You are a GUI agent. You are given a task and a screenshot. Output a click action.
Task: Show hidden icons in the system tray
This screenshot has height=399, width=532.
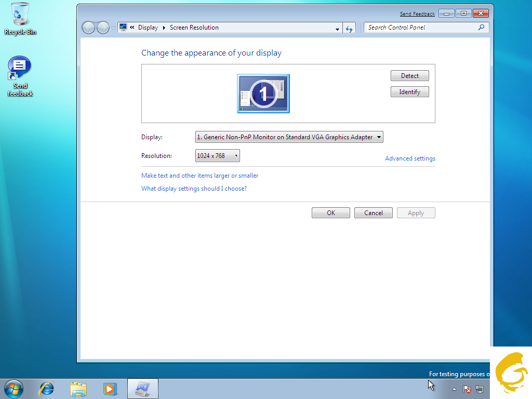point(455,389)
